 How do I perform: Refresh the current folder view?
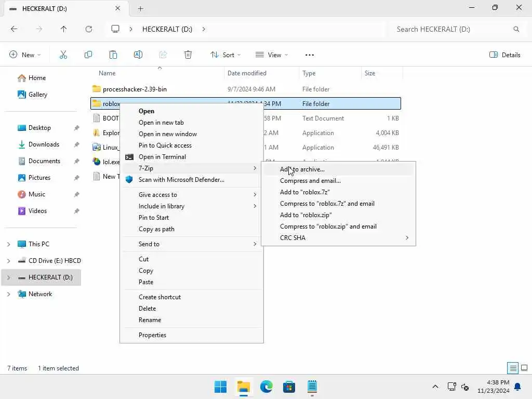[89, 29]
